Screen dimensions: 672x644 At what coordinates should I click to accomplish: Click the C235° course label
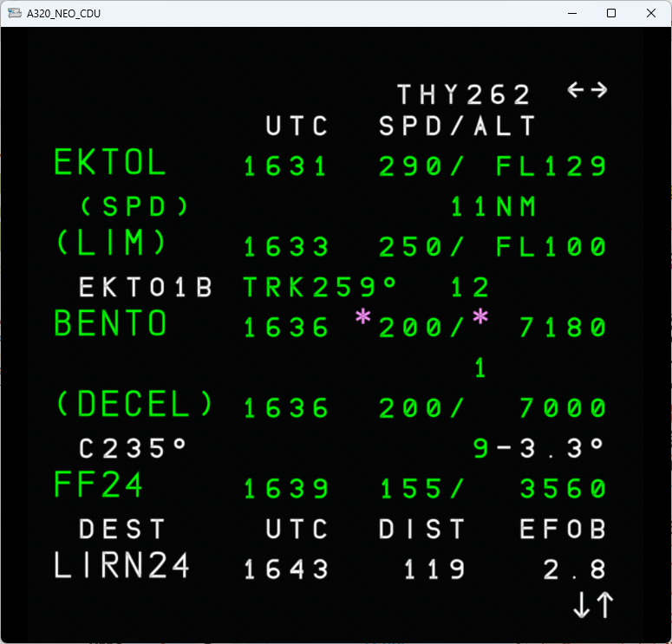pos(133,449)
